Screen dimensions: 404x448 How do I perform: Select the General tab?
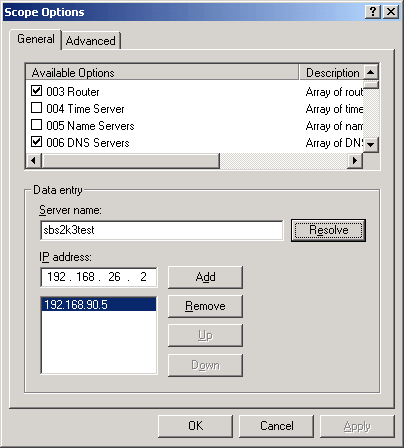click(x=36, y=39)
